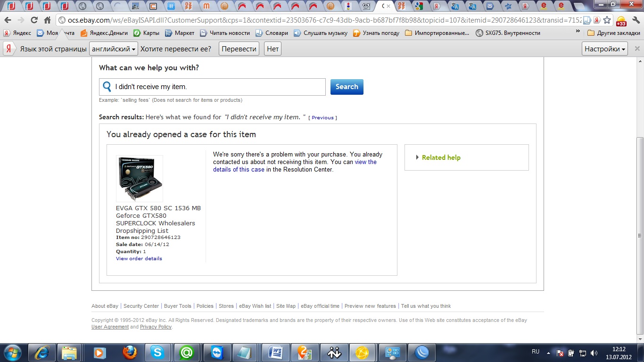Click the Windows Start orb

point(12,353)
